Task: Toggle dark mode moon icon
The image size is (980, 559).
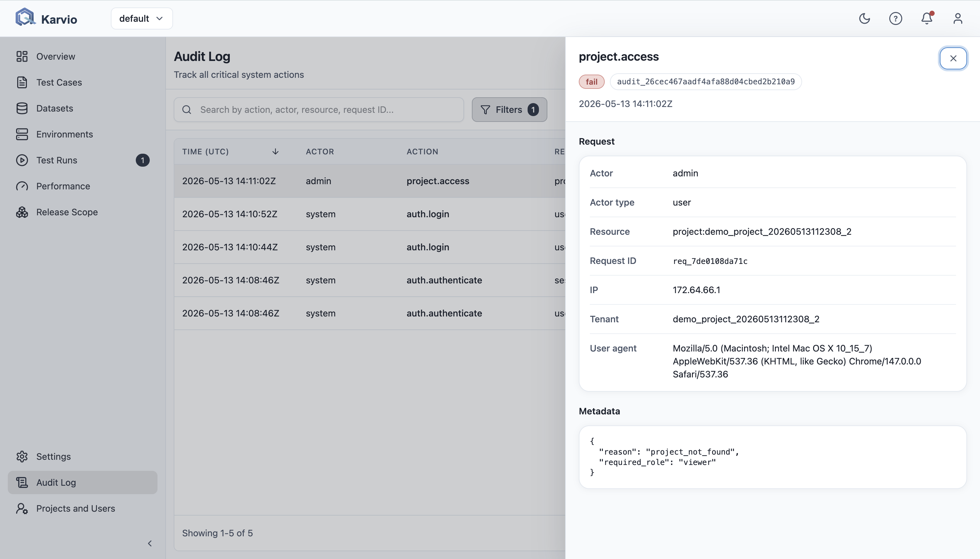Action: tap(865, 18)
